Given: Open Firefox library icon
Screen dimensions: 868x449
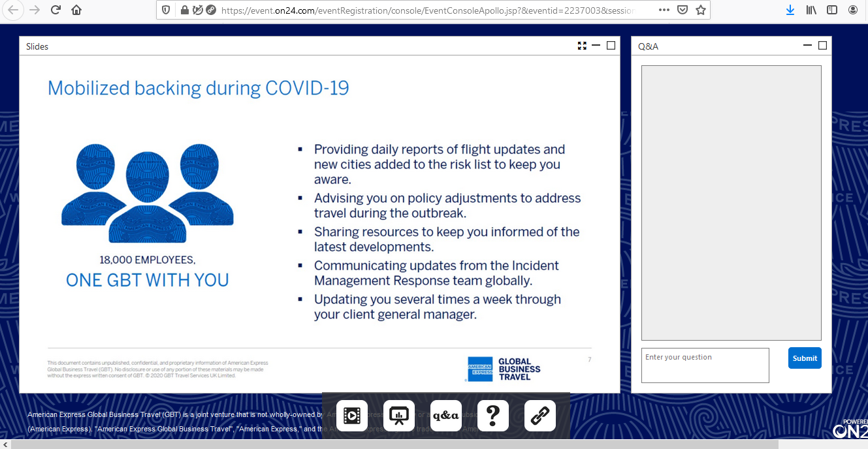Looking at the screenshot, I should point(811,10).
